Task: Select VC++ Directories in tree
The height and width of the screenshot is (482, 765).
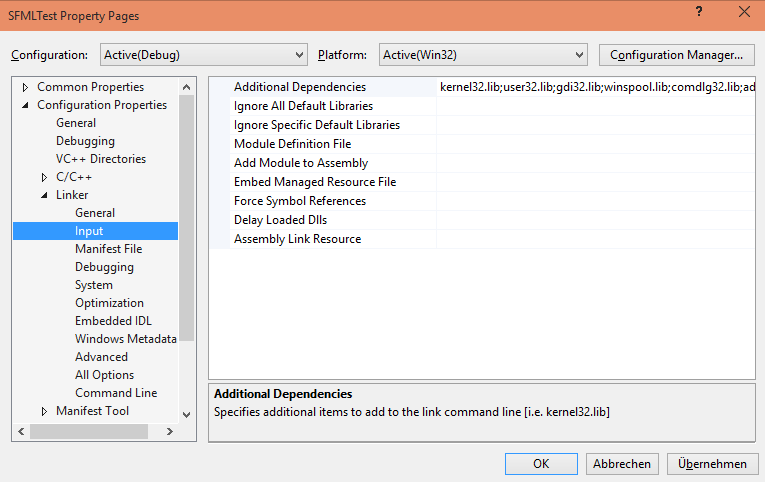Action: point(100,159)
